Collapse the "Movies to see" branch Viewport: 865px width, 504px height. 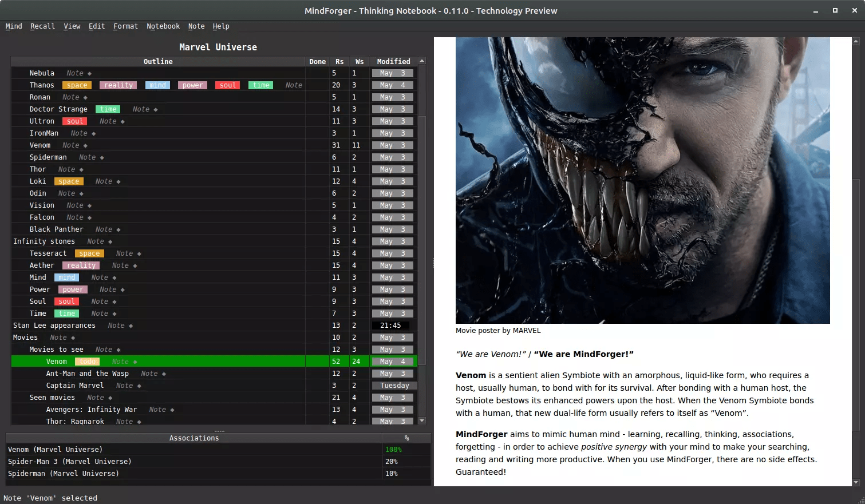(56, 349)
